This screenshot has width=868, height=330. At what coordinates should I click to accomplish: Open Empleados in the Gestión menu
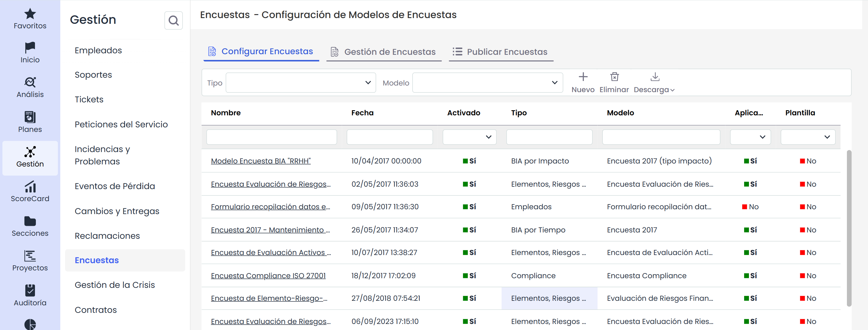(x=98, y=51)
